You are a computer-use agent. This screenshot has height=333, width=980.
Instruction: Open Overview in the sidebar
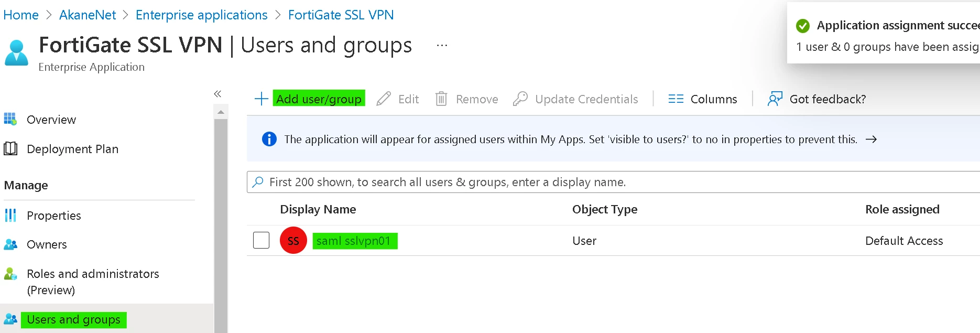51,120
